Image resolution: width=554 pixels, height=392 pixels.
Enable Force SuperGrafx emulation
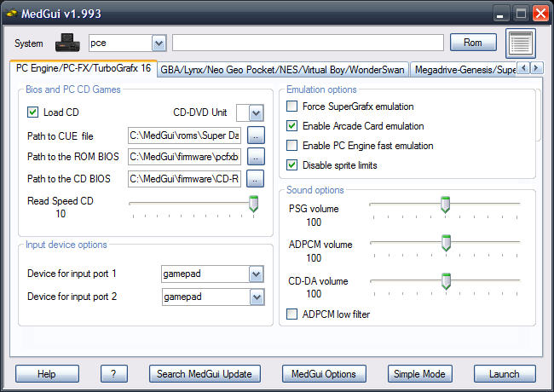(292, 107)
